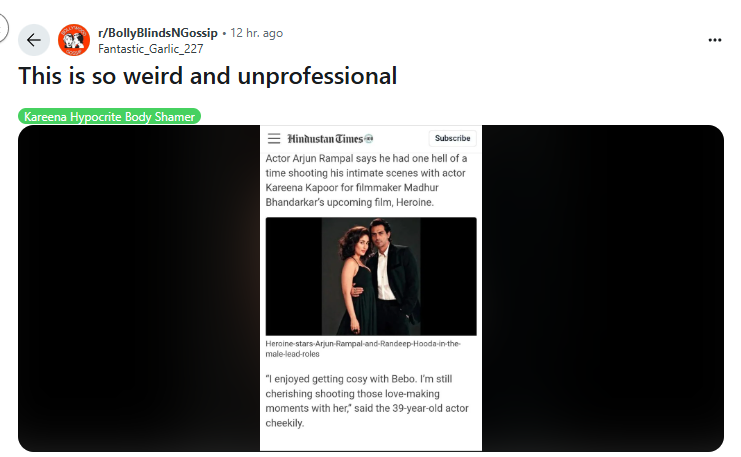
Task: Click the Hindustan Times logo
Action: tap(325, 138)
